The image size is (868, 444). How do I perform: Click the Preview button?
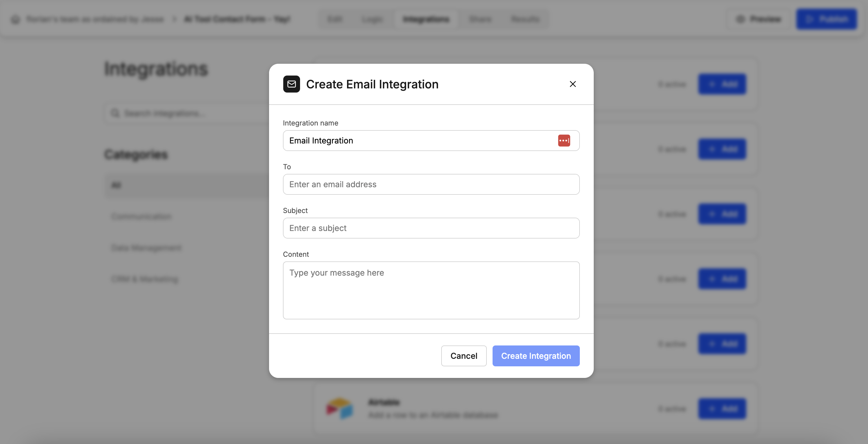[x=758, y=19]
